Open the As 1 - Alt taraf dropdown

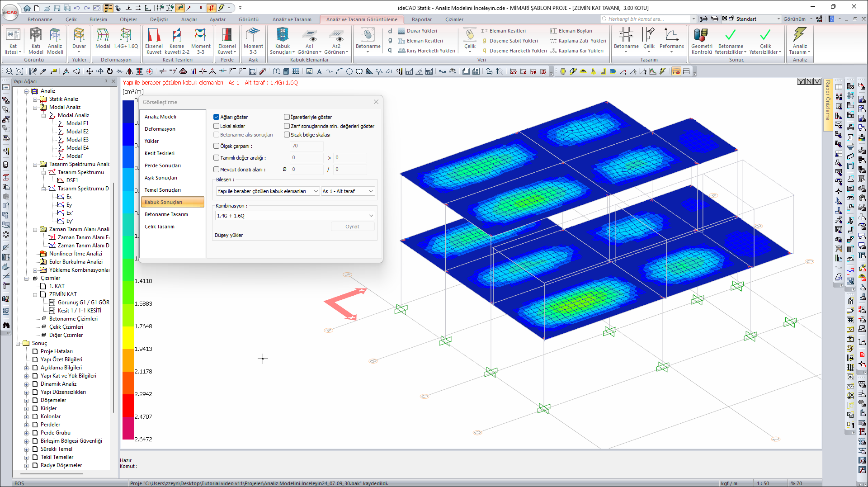[348, 191]
